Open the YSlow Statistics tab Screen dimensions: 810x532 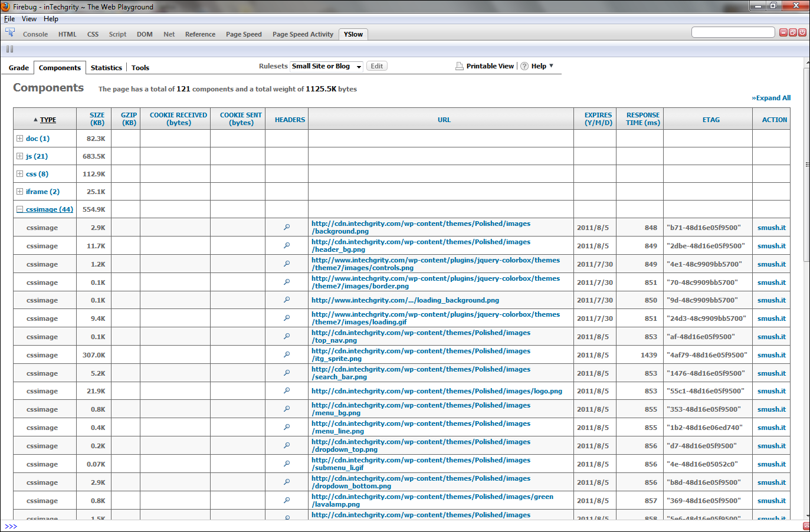106,68
